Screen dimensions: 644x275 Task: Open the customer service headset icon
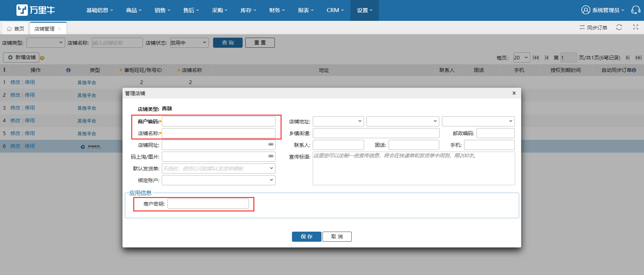coord(636,10)
